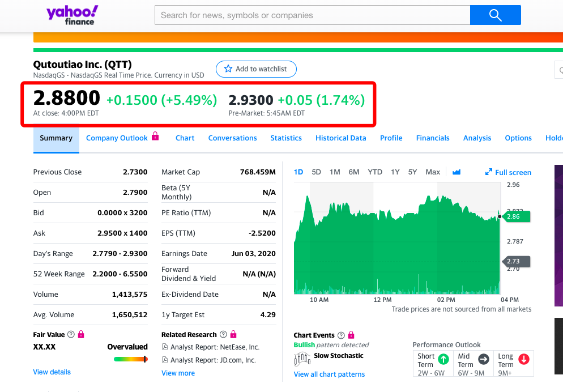Image resolution: width=563 pixels, height=392 pixels.
Task: Open the Historical Data tab
Action: coord(340,138)
